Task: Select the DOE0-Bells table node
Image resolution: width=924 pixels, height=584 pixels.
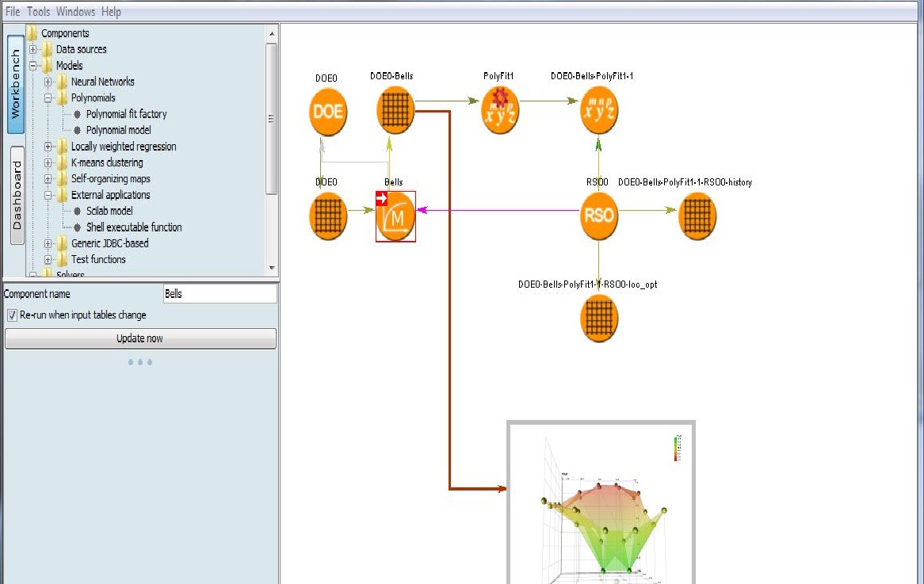Action: click(395, 111)
